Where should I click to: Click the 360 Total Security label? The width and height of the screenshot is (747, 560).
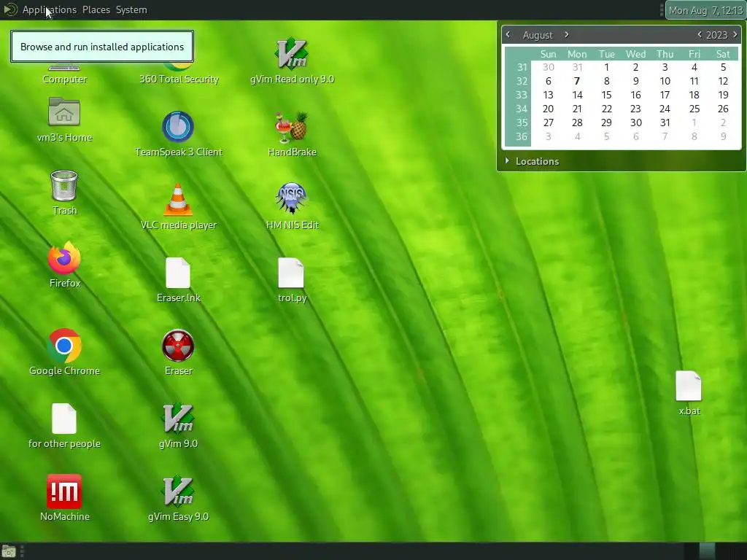(x=179, y=79)
